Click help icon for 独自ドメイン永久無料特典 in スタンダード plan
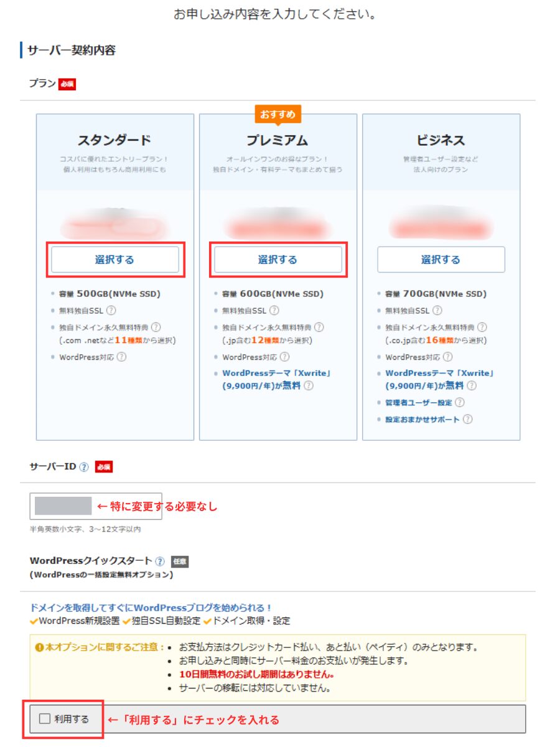560x747 pixels. coord(156,327)
